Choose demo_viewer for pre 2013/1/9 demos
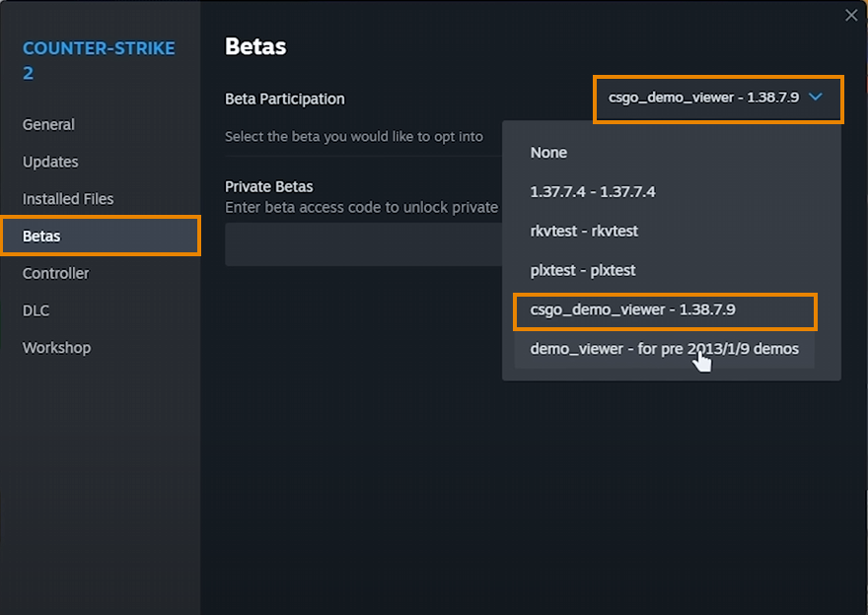The image size is (868, 615). pos(664,349)
